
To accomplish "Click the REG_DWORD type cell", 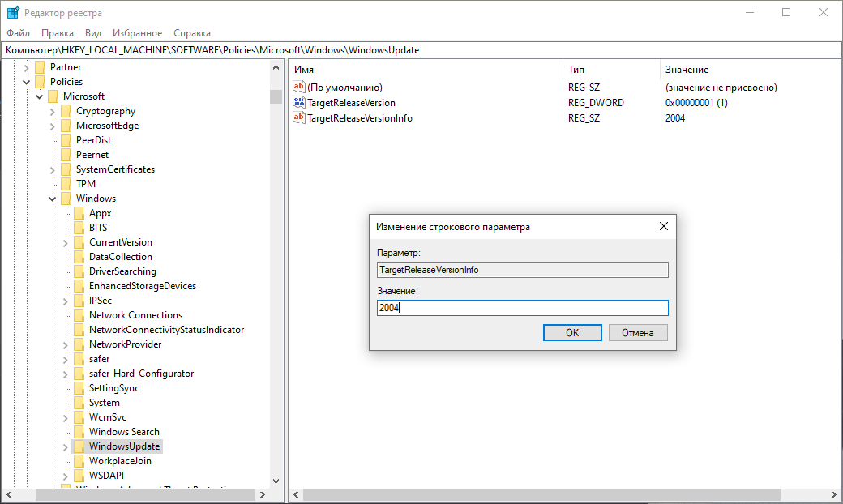I will coord(596,102).
